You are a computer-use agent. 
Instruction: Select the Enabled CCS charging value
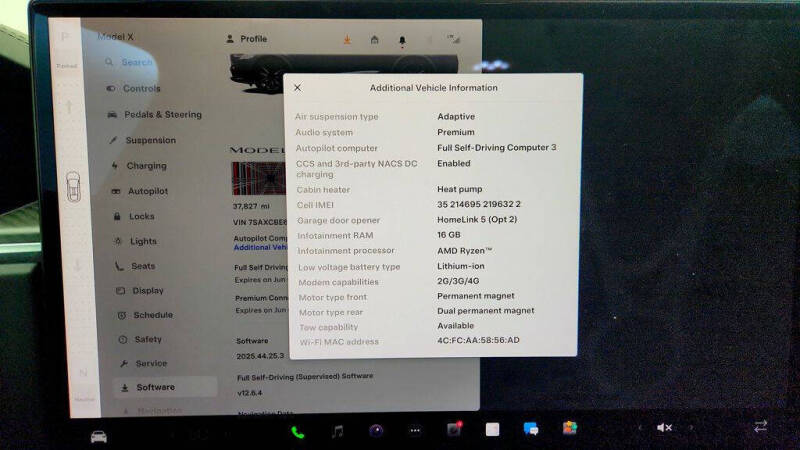coord(454,163)
